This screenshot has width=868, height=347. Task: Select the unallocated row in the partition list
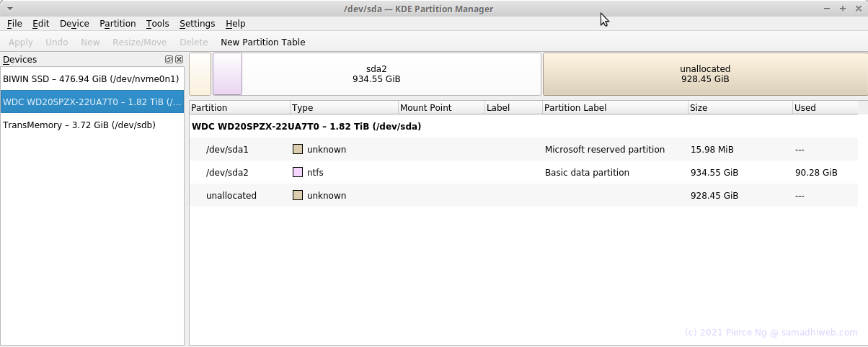[524, 196]
